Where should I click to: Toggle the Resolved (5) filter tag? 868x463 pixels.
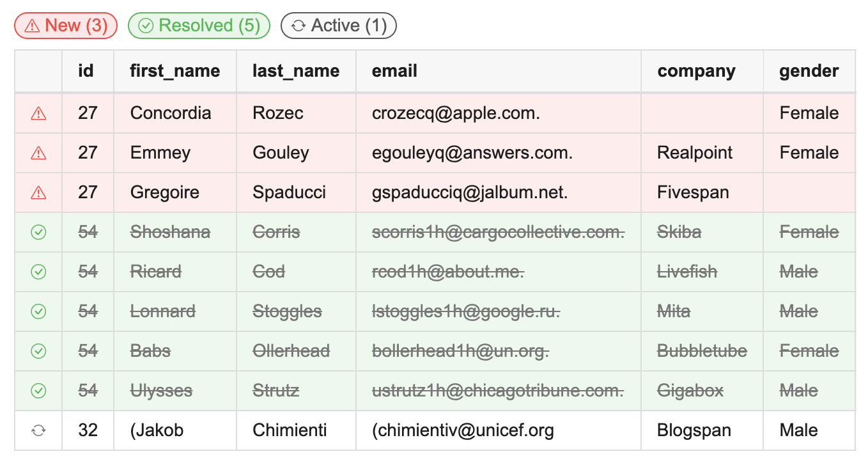(x=199, y=26)
